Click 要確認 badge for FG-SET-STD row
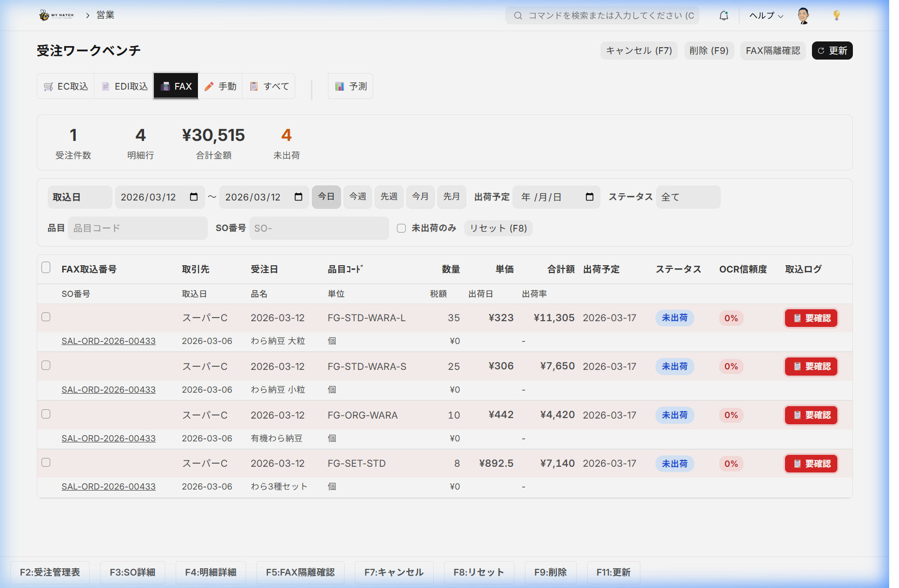 [811, 464]
